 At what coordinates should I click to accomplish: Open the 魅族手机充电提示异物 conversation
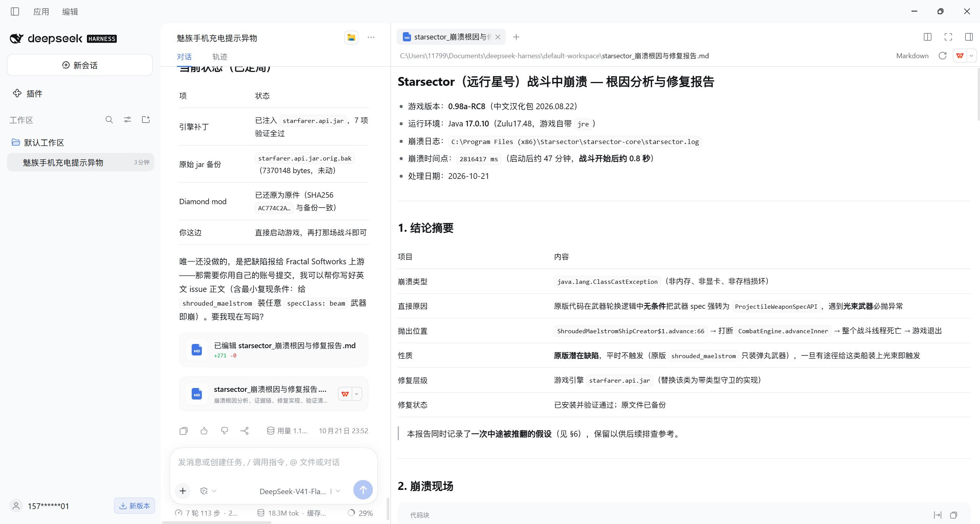[80, 162]
